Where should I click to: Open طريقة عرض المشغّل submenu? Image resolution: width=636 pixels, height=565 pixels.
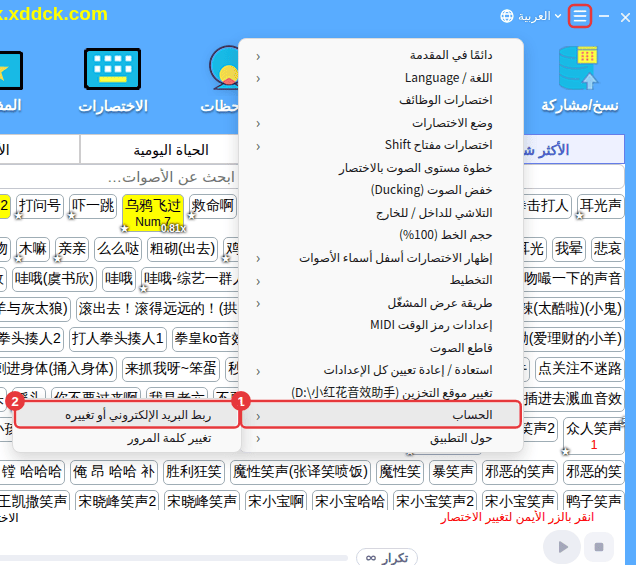point(380,303)
